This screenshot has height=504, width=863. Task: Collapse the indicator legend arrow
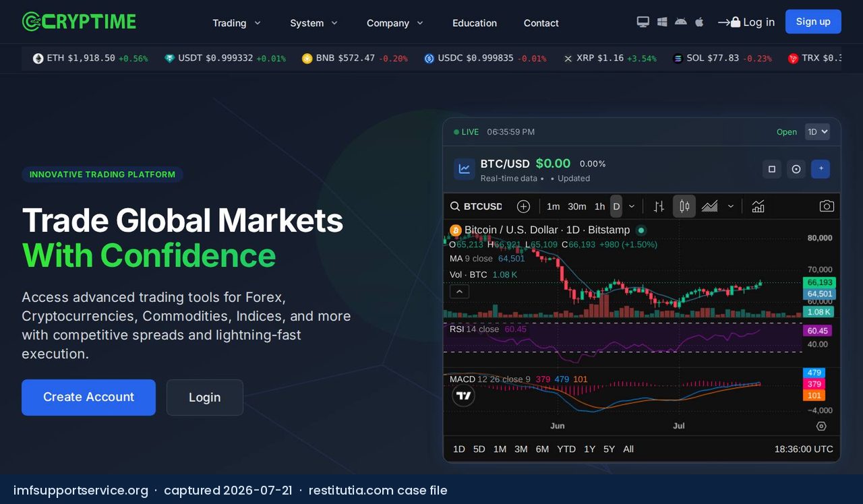point(459,292)
